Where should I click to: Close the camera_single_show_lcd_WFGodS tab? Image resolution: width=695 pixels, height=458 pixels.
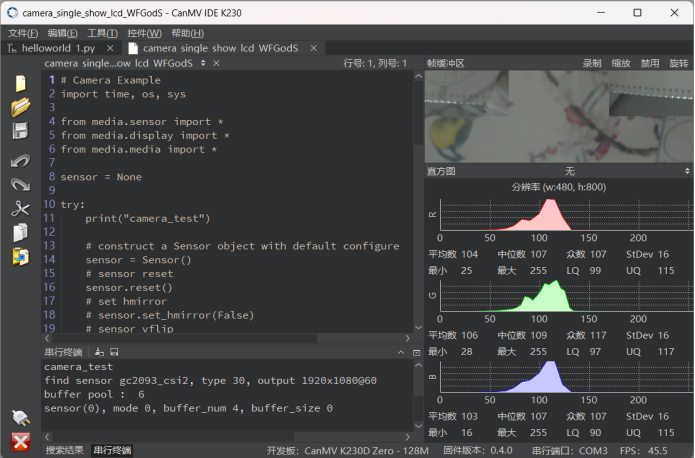pyautogui.click(x=314, y=48)
